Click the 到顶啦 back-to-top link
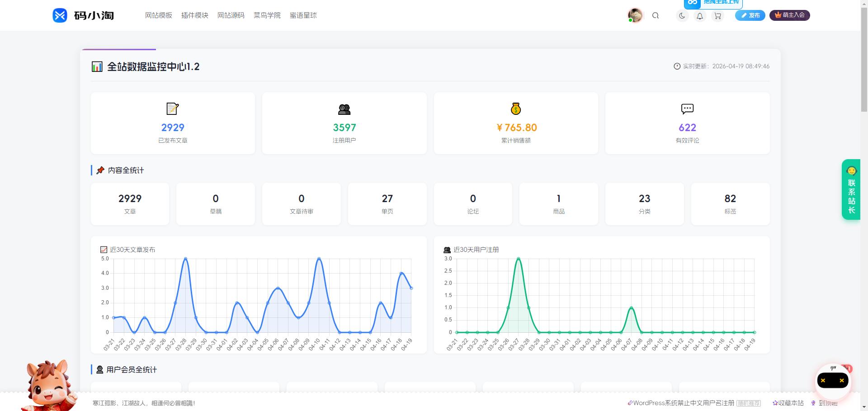The image size is (868, 411). pyautogui.click(x=825, y=403)
